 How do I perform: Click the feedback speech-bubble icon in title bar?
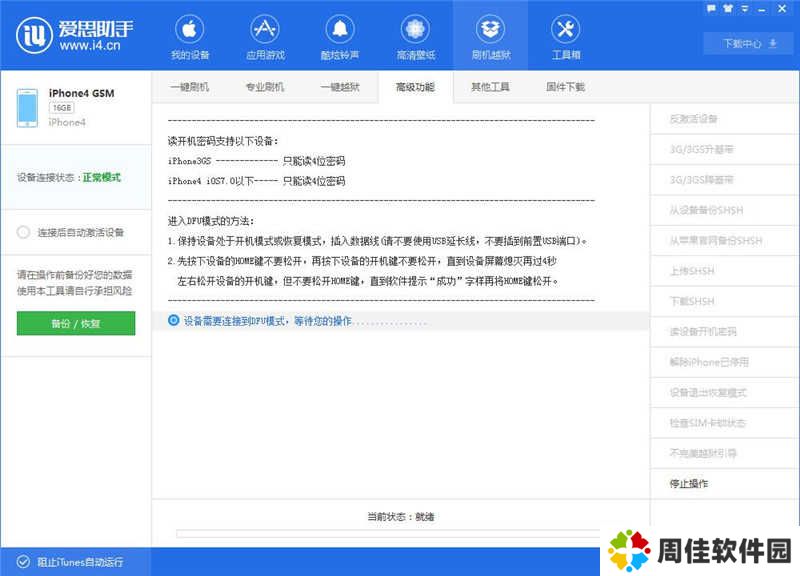click(711, 8)
